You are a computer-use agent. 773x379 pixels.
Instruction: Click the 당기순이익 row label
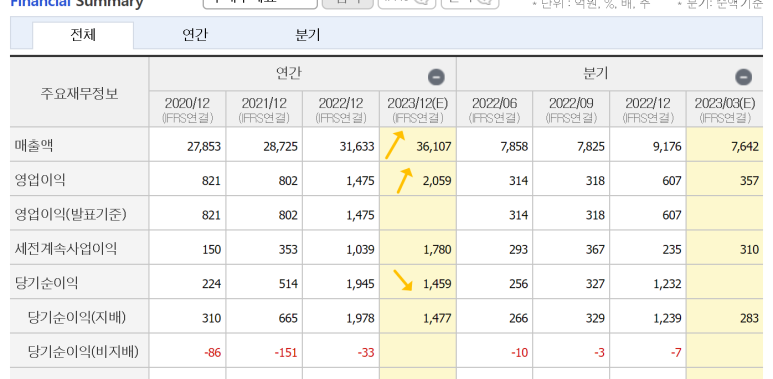pos(46,283)
